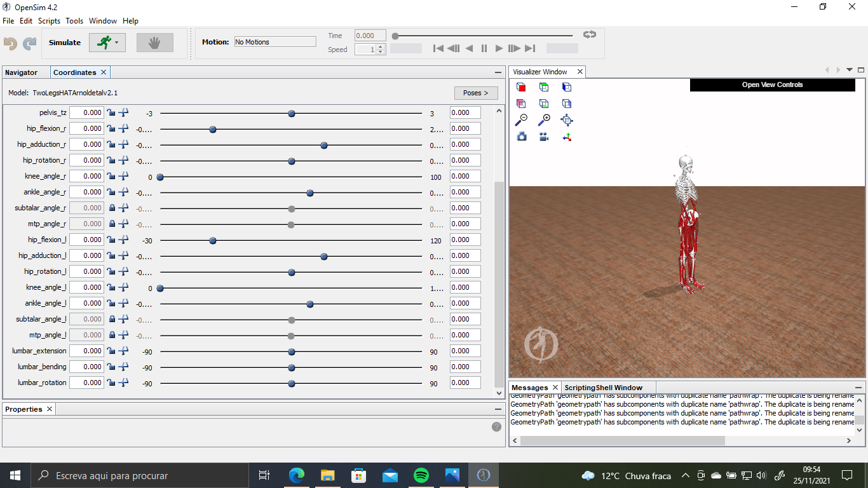Image resolution: width=868 pixels, height=488 pixels.
Task: Step one frame forward
Action: (x=515, y=48)
